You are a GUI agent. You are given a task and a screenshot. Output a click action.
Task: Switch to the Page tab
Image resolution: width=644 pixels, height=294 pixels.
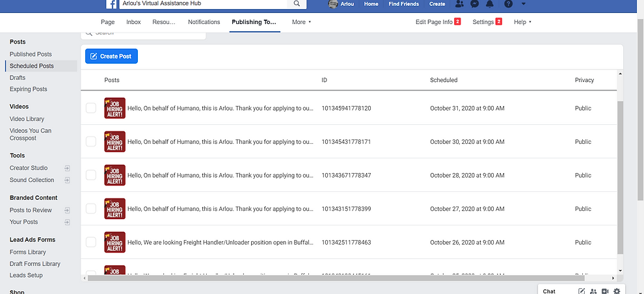(x=107, y=22)
